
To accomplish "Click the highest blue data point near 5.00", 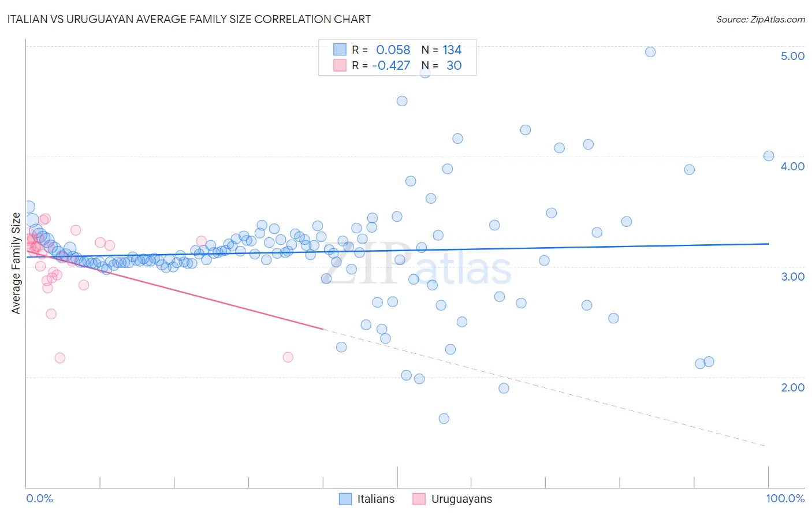I will pyautogui.click(x=650, y=52).
